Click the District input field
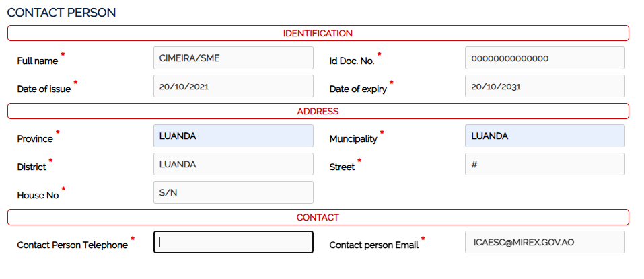 tap(233, 164)
